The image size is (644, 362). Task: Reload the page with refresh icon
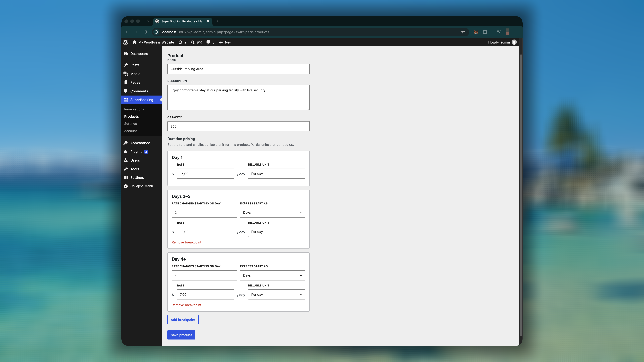coord(145,32)
